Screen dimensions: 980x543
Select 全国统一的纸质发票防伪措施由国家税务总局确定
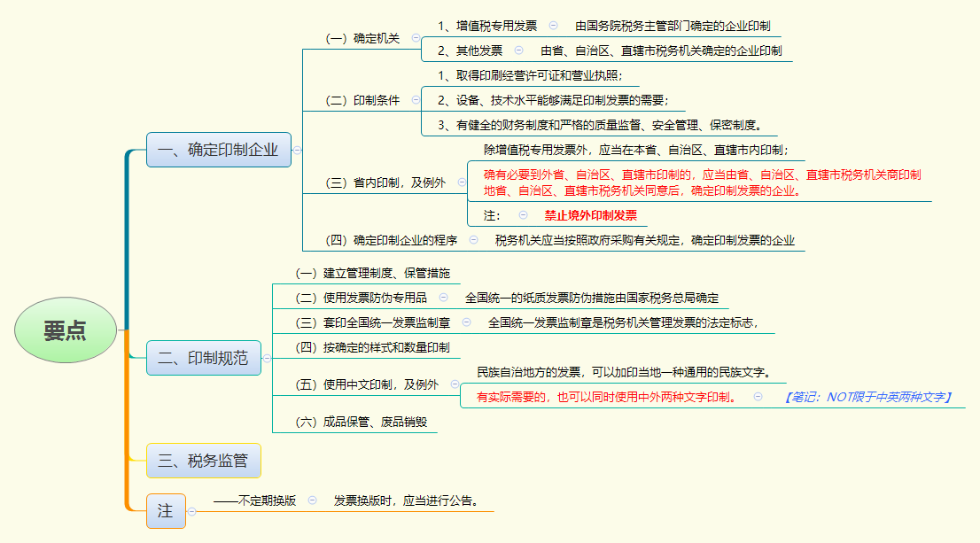click(x=592, y=298)
